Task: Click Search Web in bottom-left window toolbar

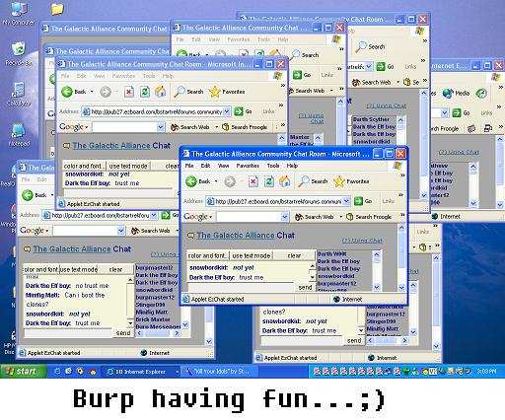Action: (x=151, y=231)
